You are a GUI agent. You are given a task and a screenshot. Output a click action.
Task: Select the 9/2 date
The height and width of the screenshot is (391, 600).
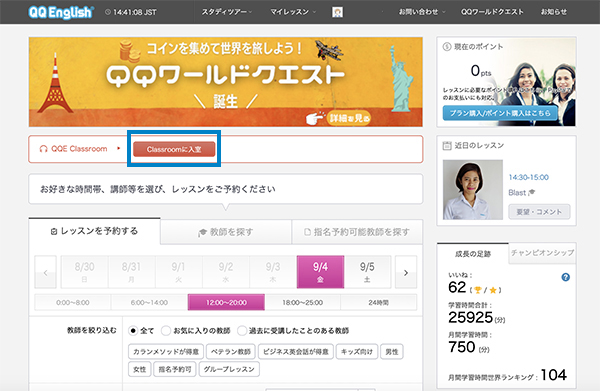(x=226, y=272)
